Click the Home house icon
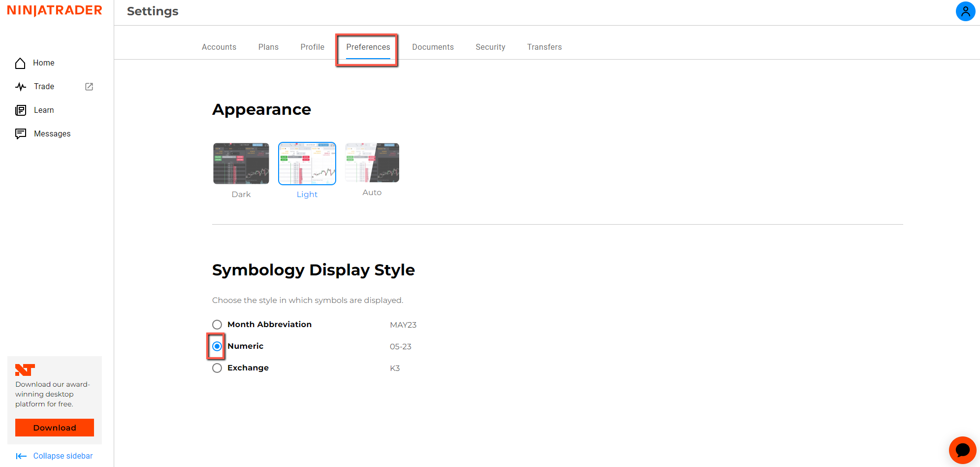Viewport: 980px width, 467px height. 20,63
